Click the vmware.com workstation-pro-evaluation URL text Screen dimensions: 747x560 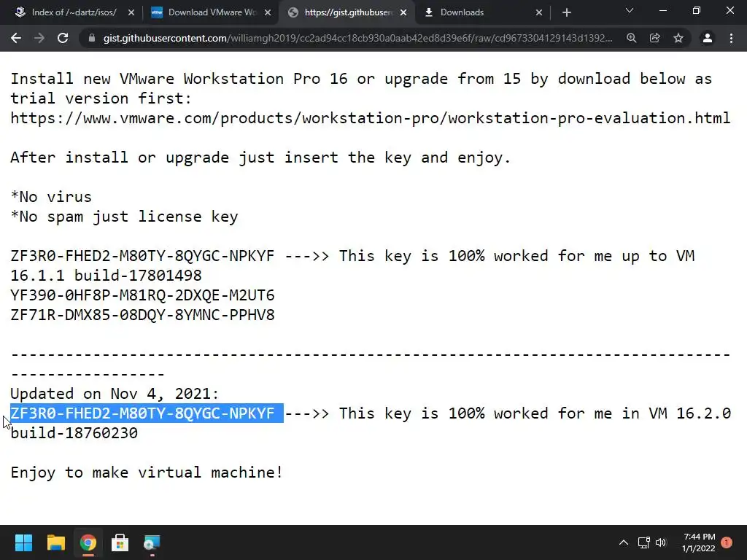coord(370,118)
